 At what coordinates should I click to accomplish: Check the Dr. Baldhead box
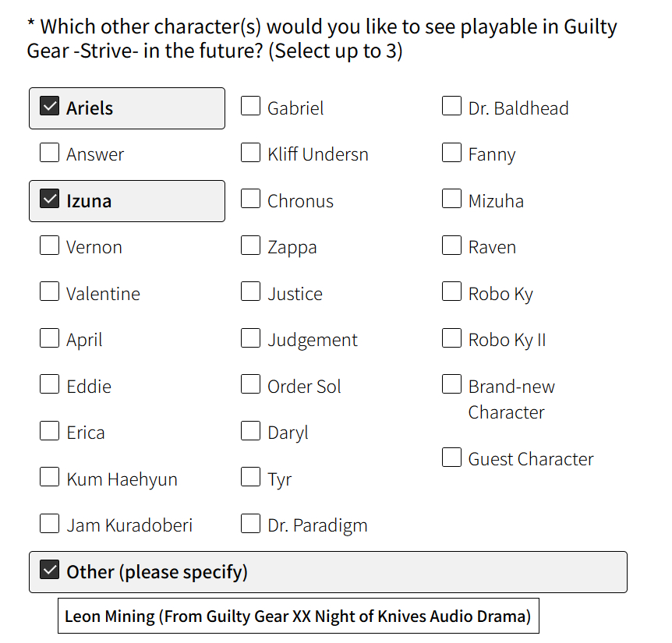click(452, 107)
